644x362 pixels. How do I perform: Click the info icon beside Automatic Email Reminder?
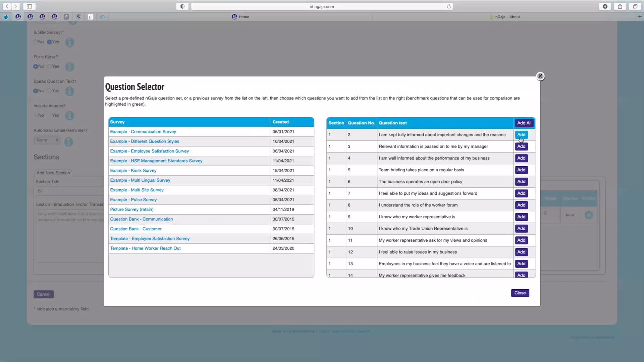pos(69,142)
